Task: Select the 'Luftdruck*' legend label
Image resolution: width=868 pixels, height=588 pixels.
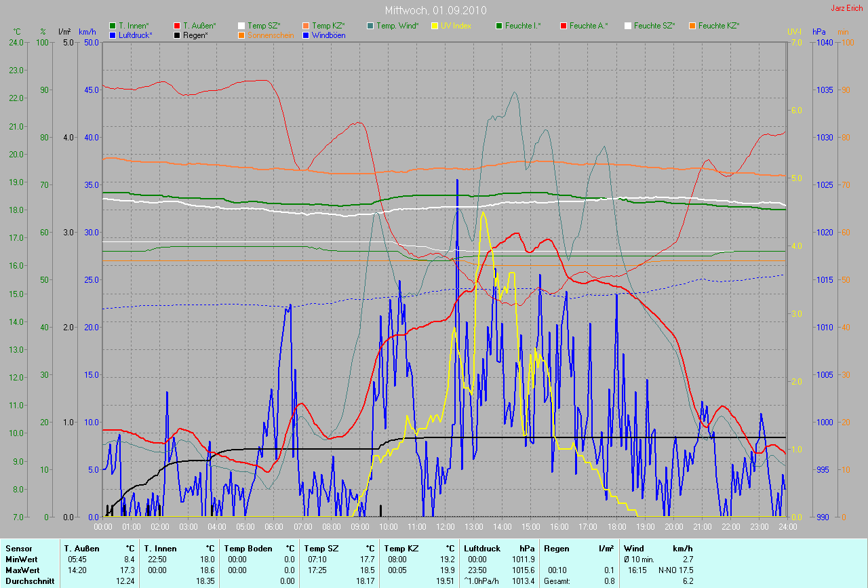Action: [136, 35]
